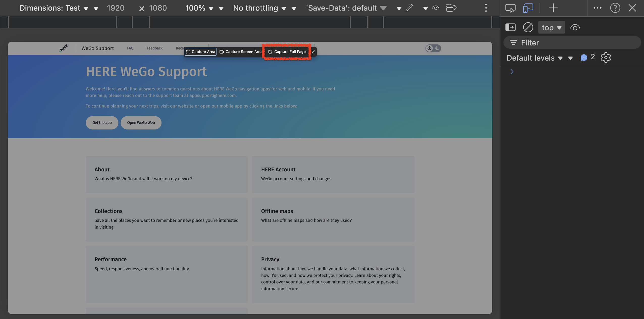Click the eyedropper media feature icon
Viewport: 644px width, 319px height.
point(409,8)
